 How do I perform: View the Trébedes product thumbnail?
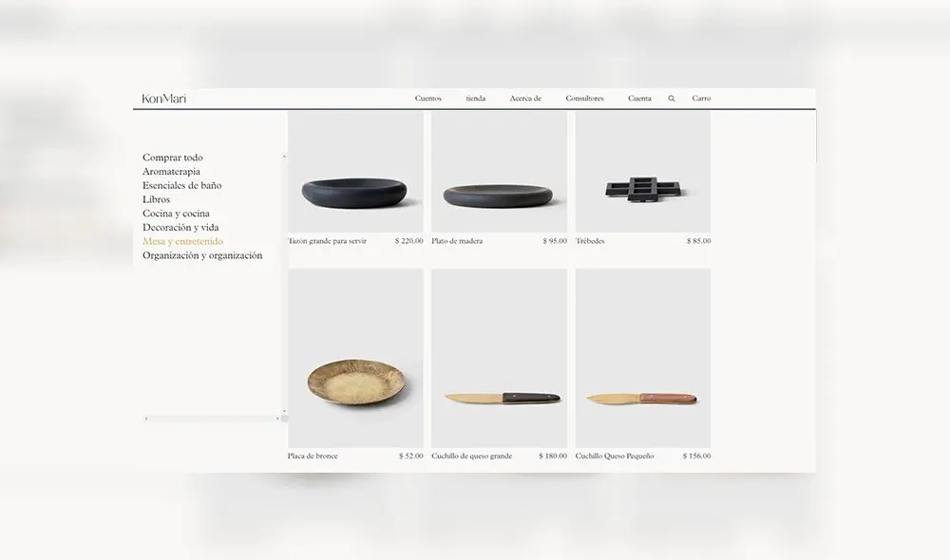pyautogui.click(x=643, y=172)
